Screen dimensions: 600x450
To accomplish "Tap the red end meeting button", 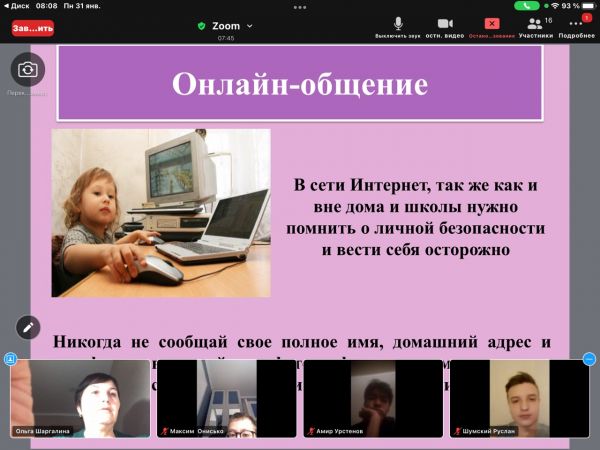I will pyautogui.click(x=32, y=28).
